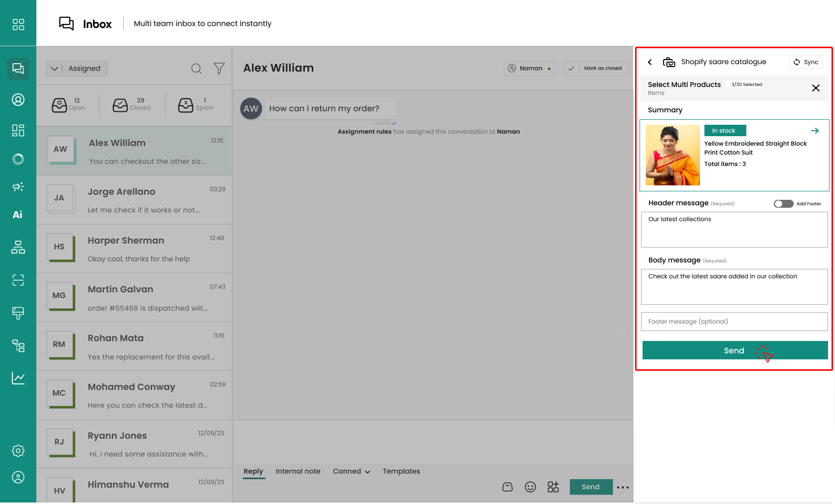Open the Canned responses dropdown

tap(351, 471)
